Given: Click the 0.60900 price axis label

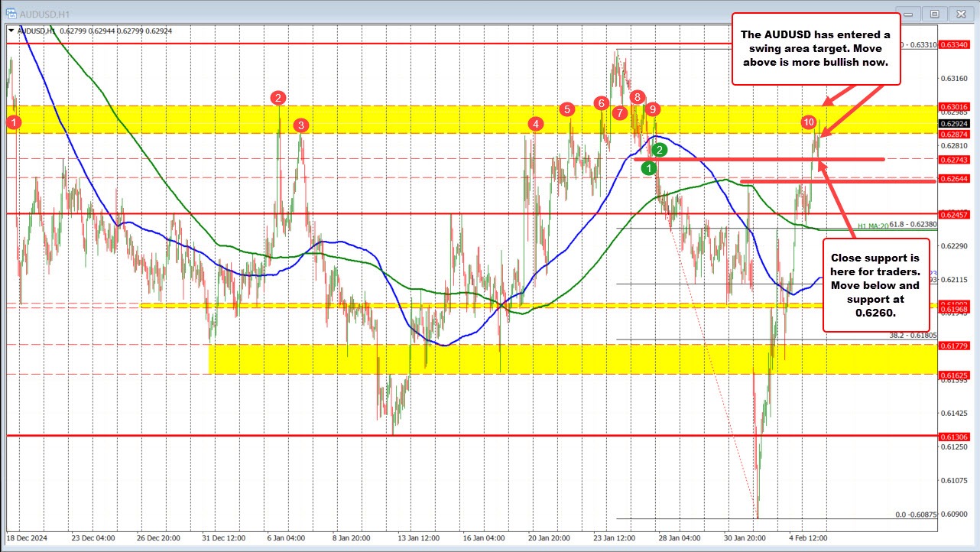Looking at the screenshot, I should click(x=954, y=514).
